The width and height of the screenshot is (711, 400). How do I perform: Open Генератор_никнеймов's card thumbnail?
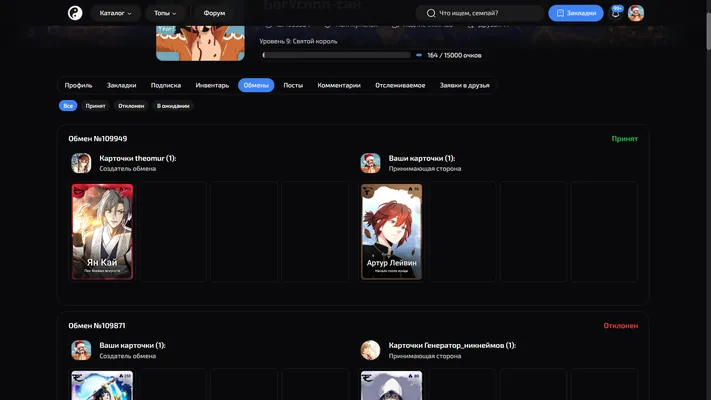[391, 385]
